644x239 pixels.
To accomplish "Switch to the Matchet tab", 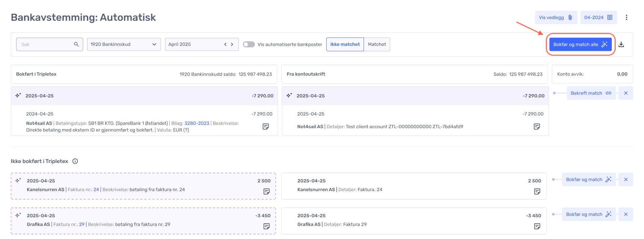I will click(x=377, y=44).
